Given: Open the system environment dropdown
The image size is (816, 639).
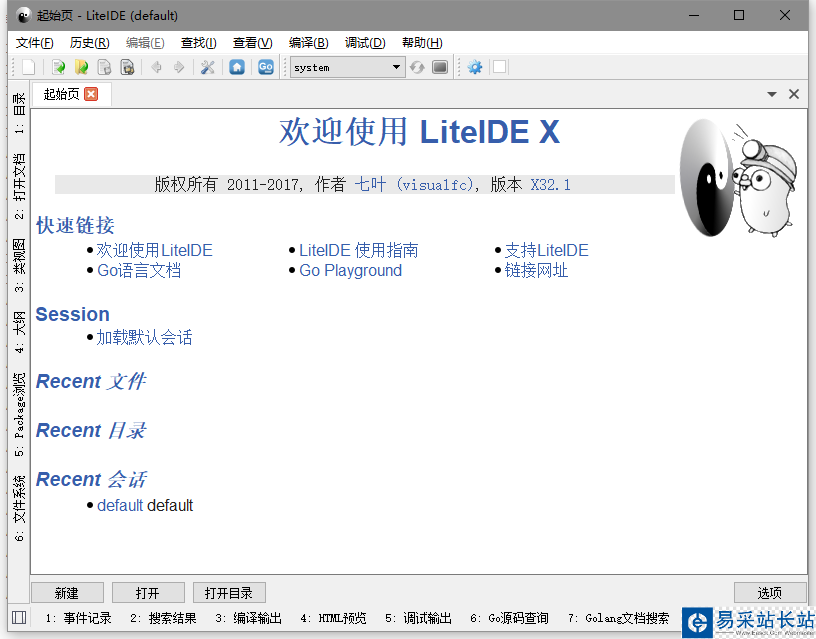Looking at the screenshot, I should (348, 67).
